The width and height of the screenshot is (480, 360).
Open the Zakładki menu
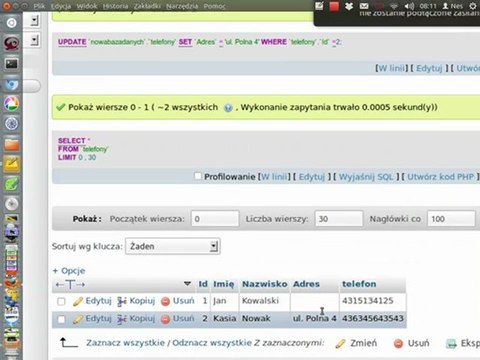pyautogui.click(x=147, y=6)
